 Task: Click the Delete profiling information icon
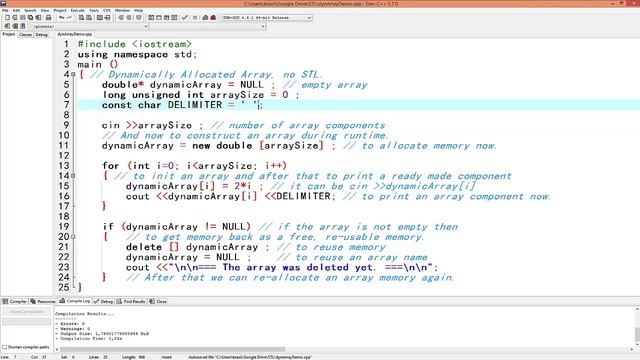213,18
